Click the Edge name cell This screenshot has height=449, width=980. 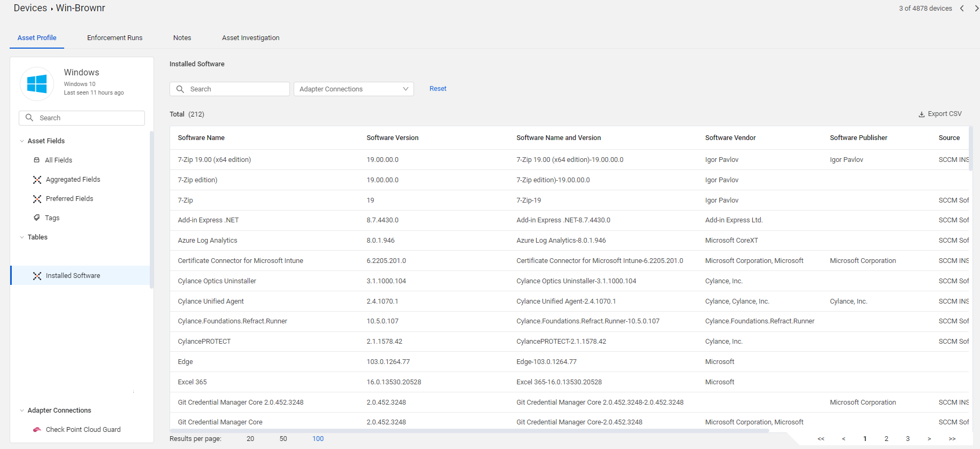(x=185, y=362)
